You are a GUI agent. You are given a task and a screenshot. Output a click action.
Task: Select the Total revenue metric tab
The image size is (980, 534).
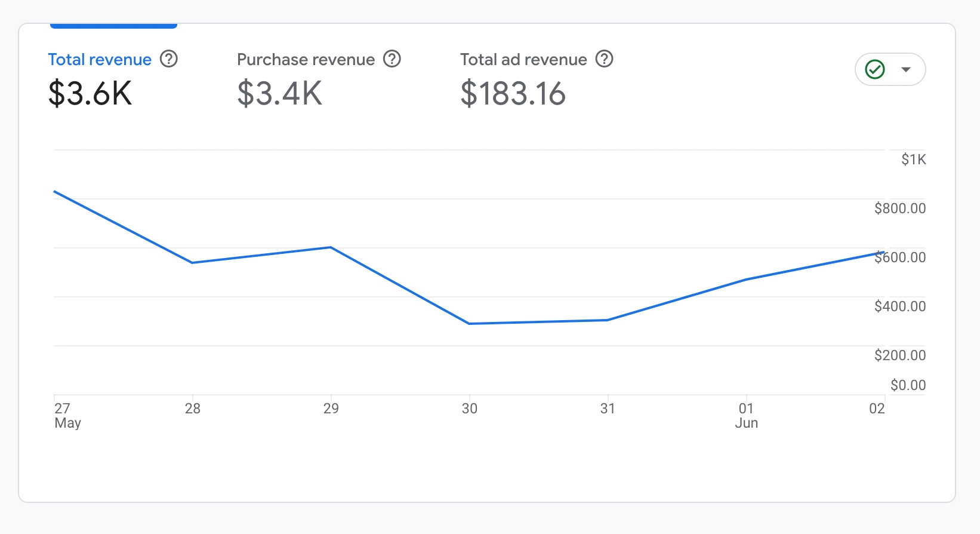[x=100, y=60]
